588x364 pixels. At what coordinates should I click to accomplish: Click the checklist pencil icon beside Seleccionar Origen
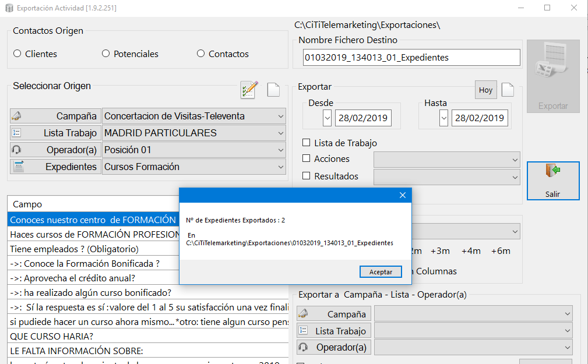249,90
